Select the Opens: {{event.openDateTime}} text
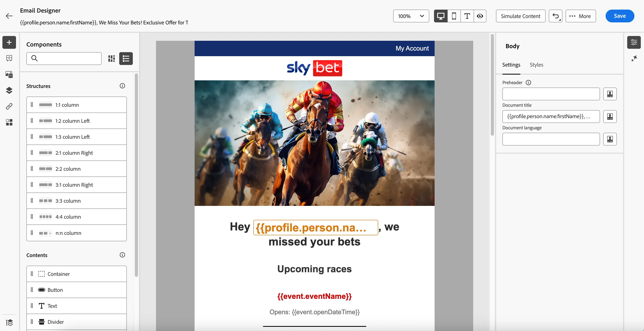The height and width of the screenshot is (331, 644). point(314,312)
